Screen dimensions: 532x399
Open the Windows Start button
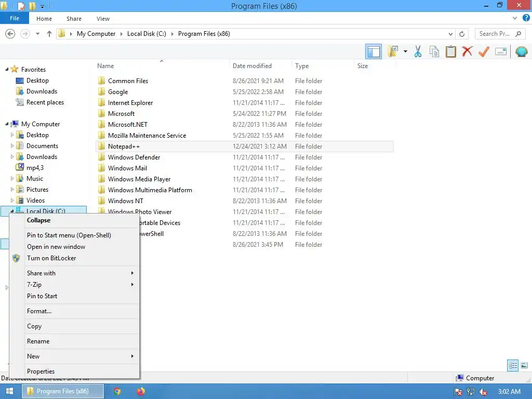click(9, 391)
